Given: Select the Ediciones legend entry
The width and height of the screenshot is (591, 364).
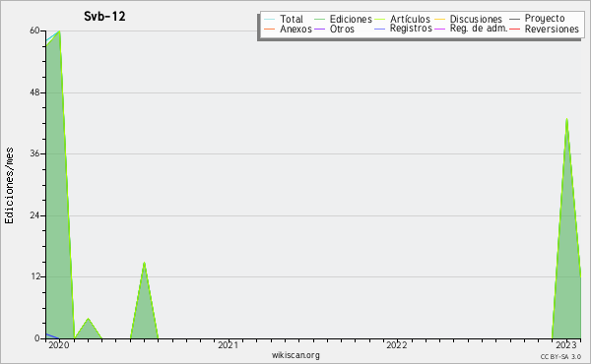Looking at the screenshot, I should [351, 19].
